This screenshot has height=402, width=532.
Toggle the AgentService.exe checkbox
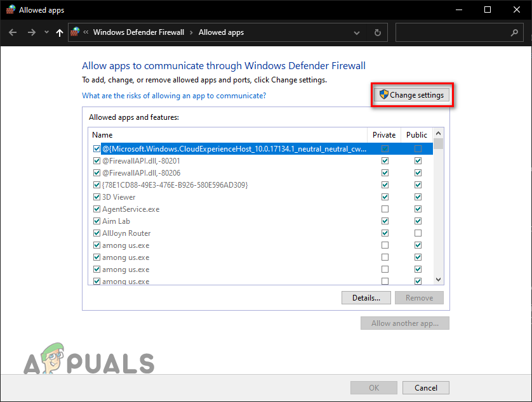click(x=96, y=209)
